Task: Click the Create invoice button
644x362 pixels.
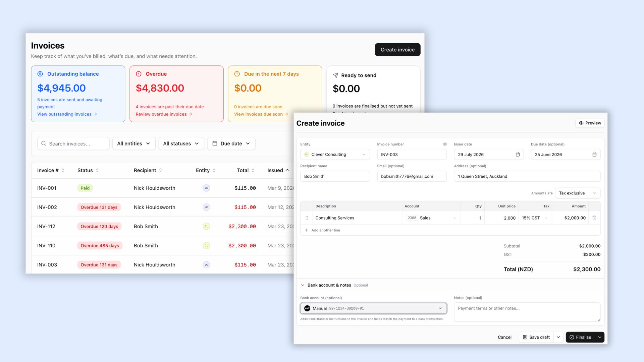Action: [397, 50]
